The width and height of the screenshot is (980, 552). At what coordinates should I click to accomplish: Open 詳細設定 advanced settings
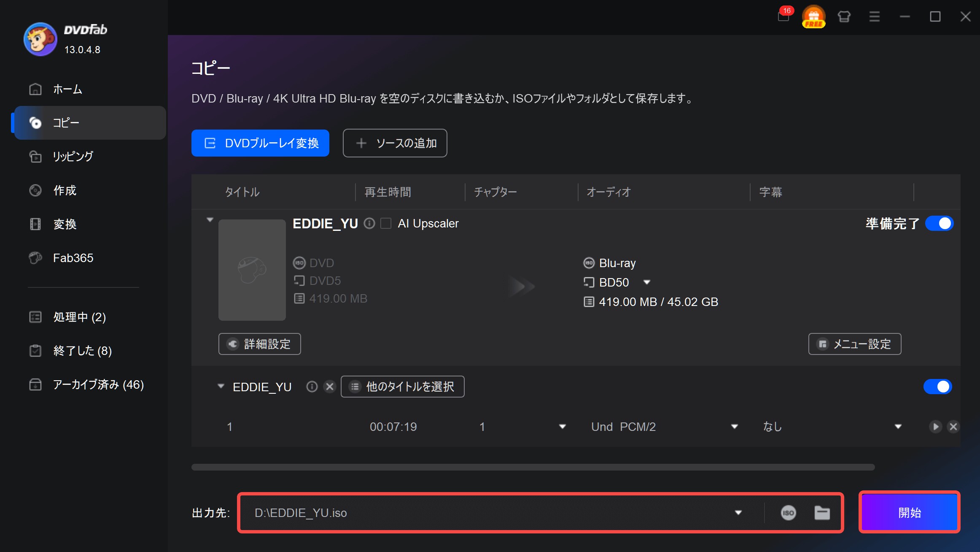[x=259, y=344]
